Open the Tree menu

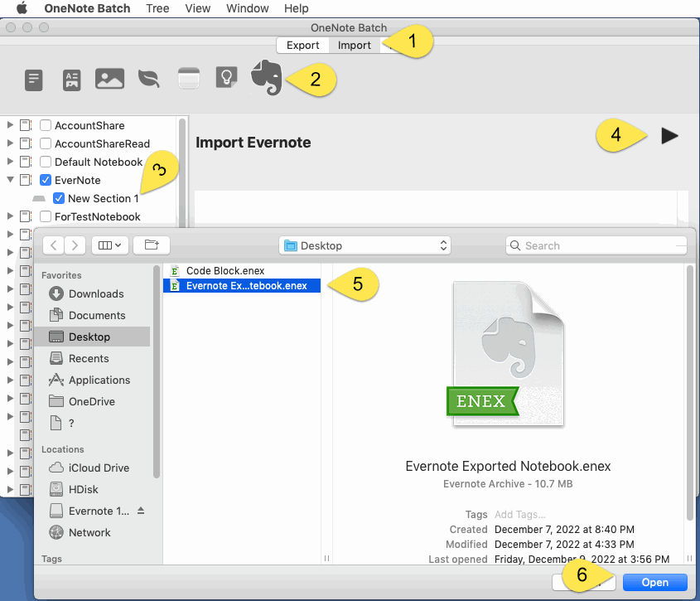[157, 8]
